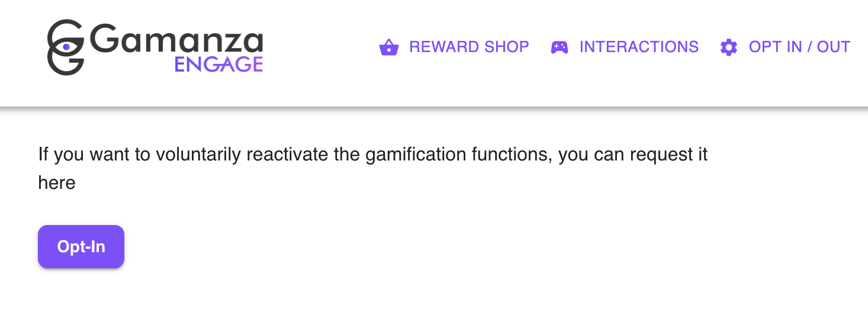Viewport: 868px width, 315px height.
Task: Open the OPT IN / OUT menu label
Action: (799, 47)
